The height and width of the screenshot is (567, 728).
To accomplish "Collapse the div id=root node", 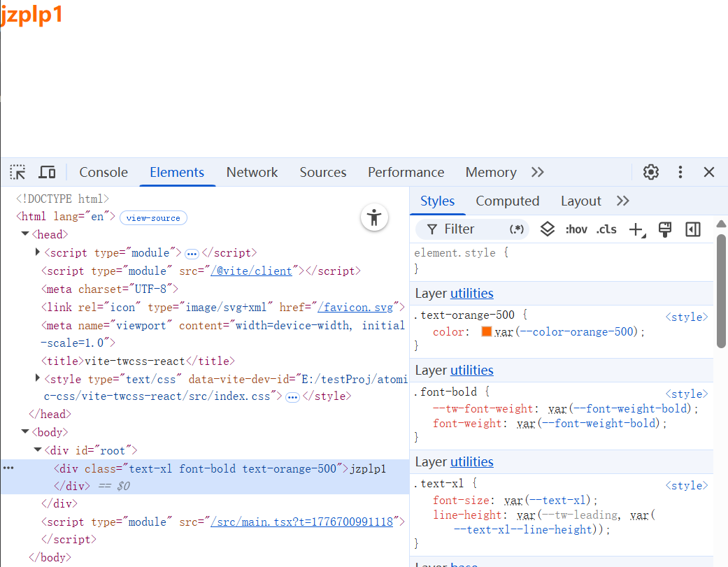I will point(38,450).
